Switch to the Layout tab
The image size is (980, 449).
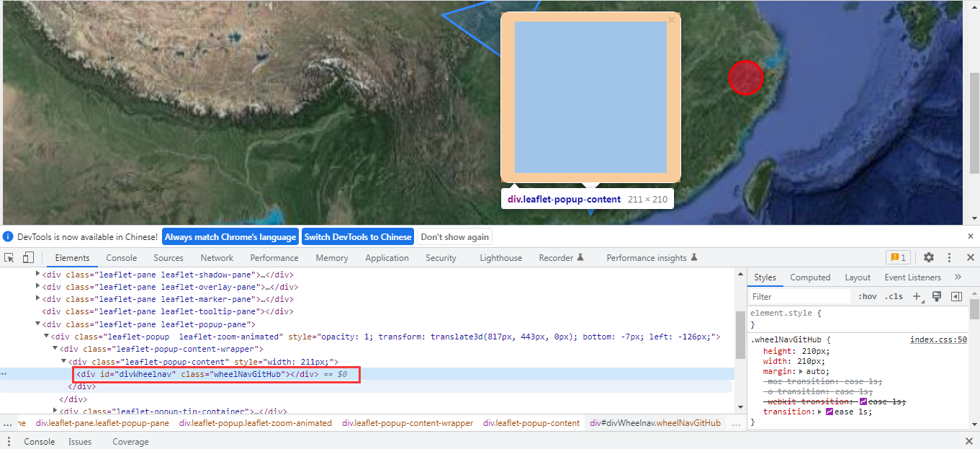coord(858,277)
